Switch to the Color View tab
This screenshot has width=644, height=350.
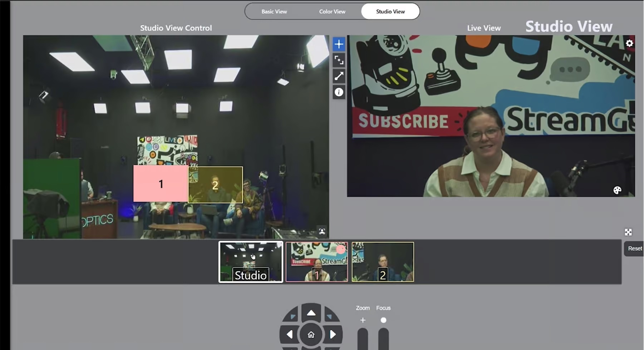[x=332, y=11]
